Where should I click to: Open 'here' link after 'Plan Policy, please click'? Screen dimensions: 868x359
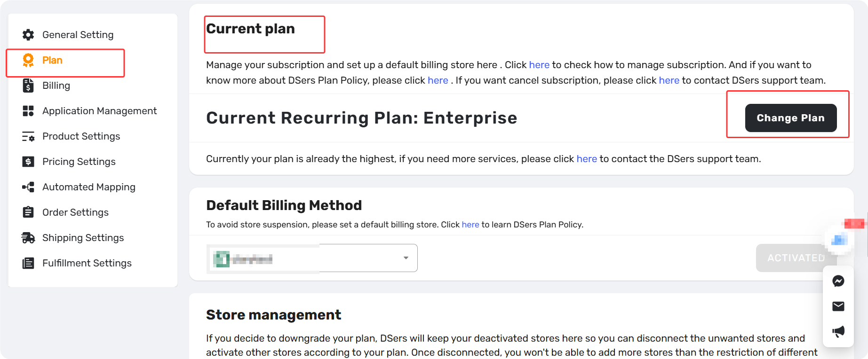pyautogui.click(x=438, y=80)
